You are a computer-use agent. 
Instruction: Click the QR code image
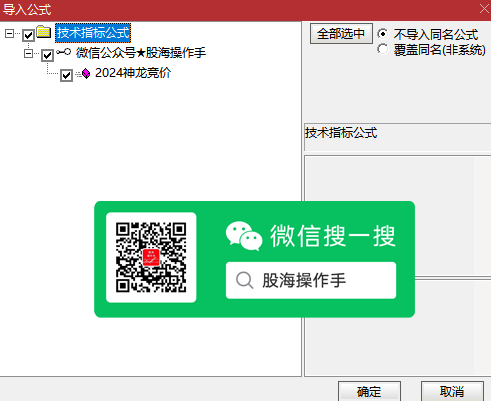151,257
